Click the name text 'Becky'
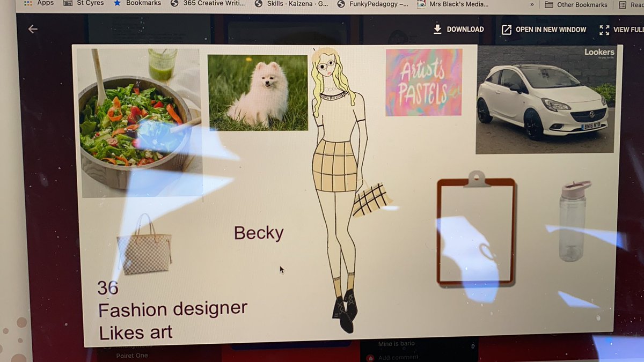 pyautogui.click(x=259, y=233)
